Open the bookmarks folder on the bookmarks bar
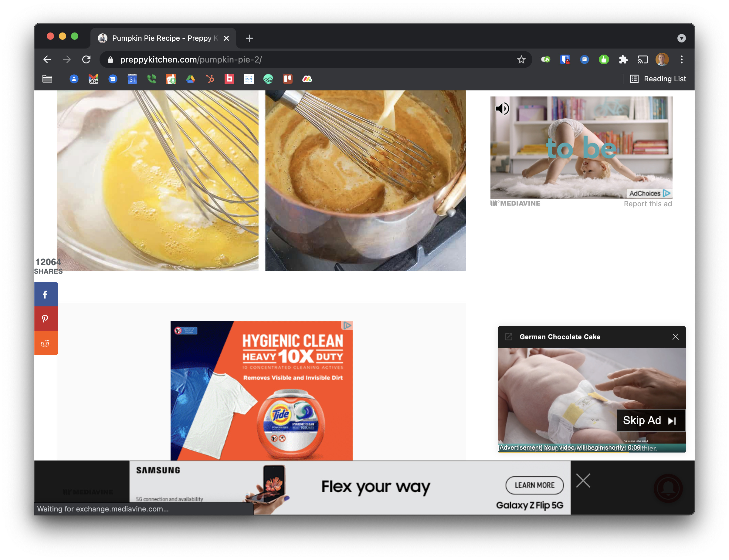Image resolution: width=729 pixels, height=560 pixels. 47,79
